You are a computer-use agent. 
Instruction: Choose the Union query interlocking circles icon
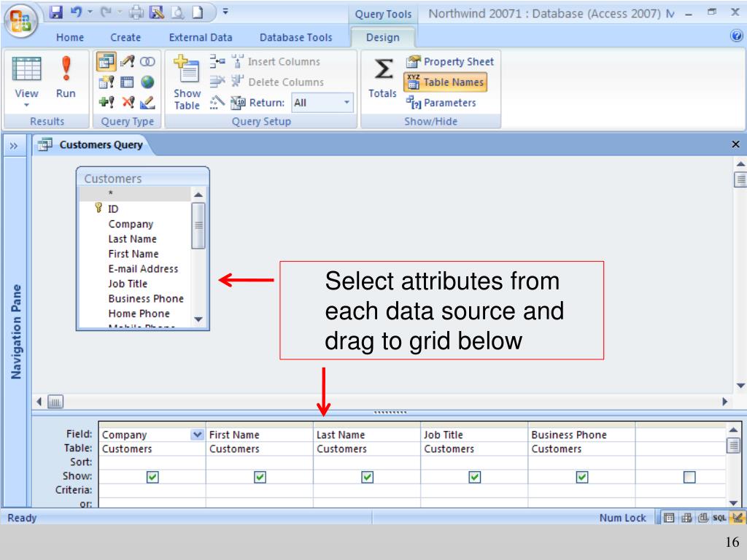[x=147, y=61]
